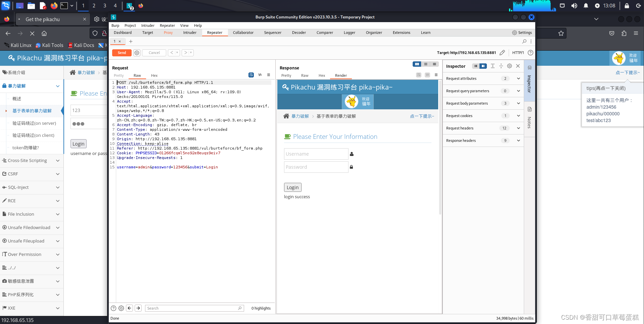The width and height of the screenshot is (644, 324).
Task: Open the Project menu
Action: [x=130, y=25]
